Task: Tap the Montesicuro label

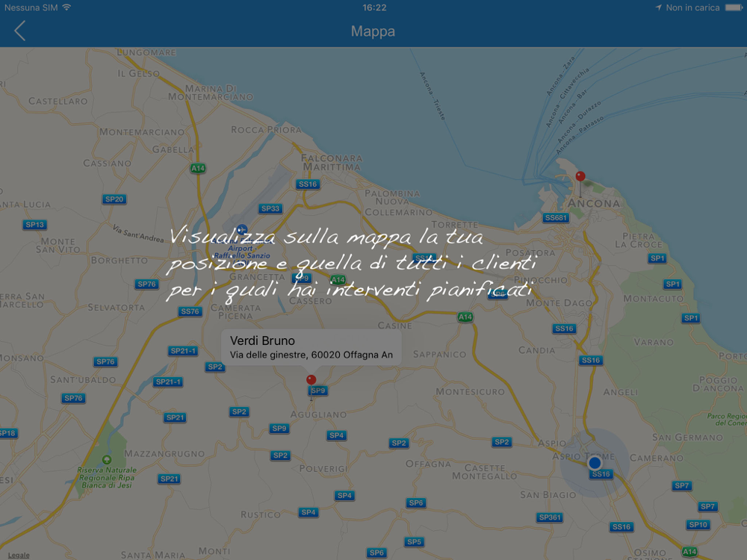Action: [470, 391]
